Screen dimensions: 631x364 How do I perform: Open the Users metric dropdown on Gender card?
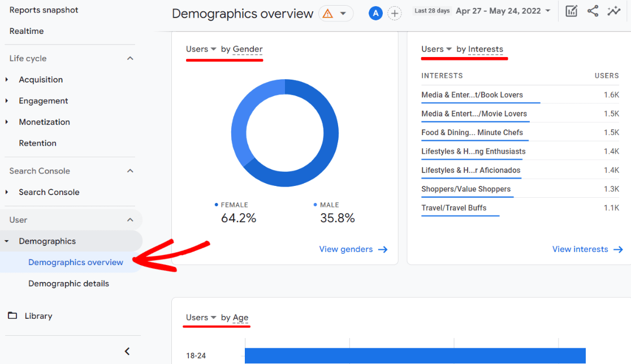tap(201, 49)
